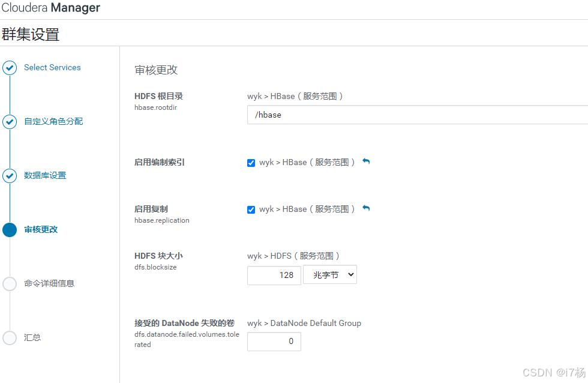Navigate to the 汇总 step

coord(32,337)
